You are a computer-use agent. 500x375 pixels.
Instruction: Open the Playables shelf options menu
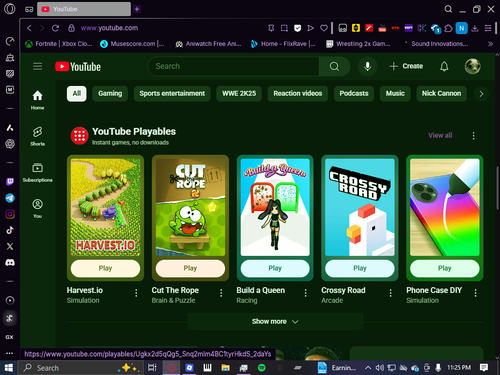click(x=473, y=135)
